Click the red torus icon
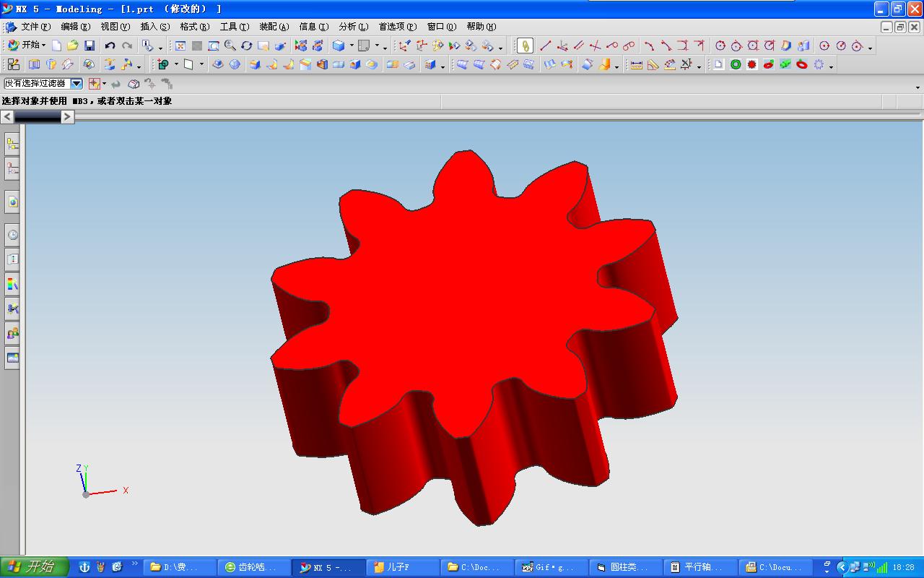Image resolution: width=924 pixels, height=578 pixels. coord(802,64)
